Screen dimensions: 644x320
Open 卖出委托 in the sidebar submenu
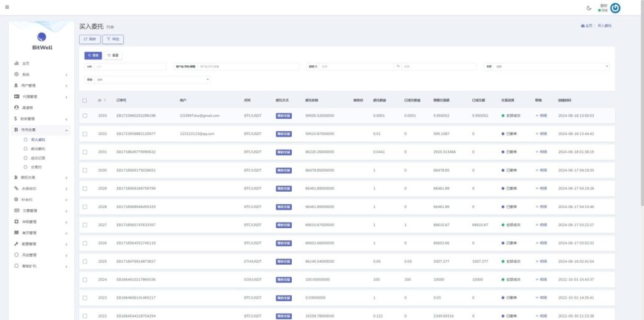point(38,148)
